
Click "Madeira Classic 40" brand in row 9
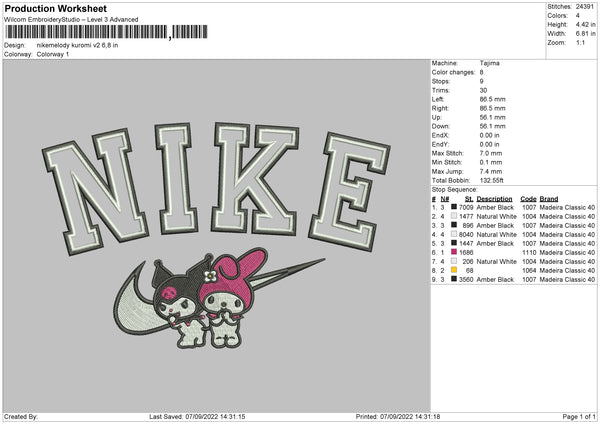click(x=567, y=280)
